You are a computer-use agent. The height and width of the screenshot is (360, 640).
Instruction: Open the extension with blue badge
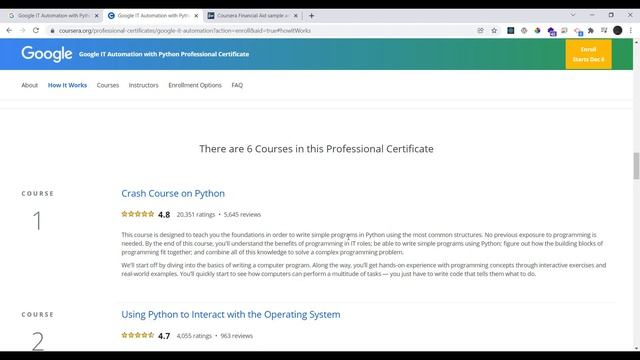(x=578, y=31)
